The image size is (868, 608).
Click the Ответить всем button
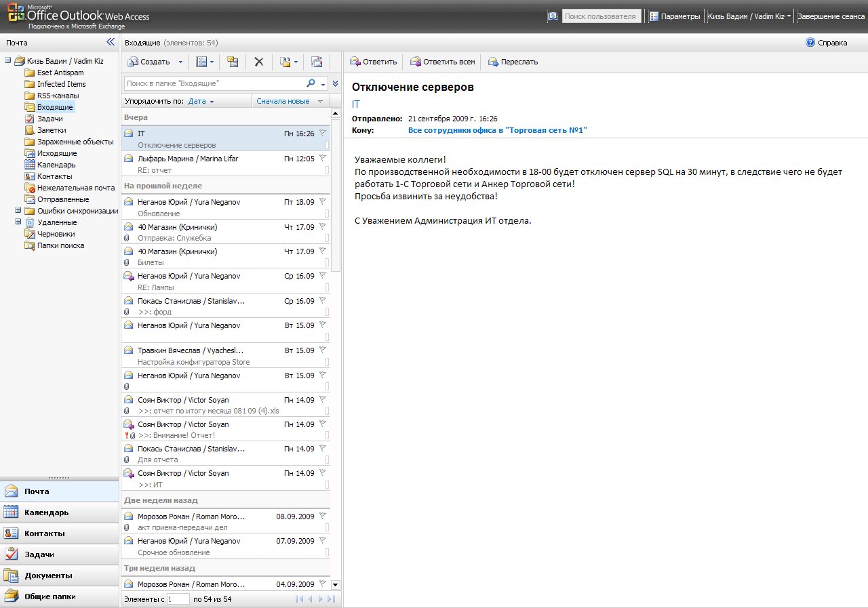[x=443, y=62]
